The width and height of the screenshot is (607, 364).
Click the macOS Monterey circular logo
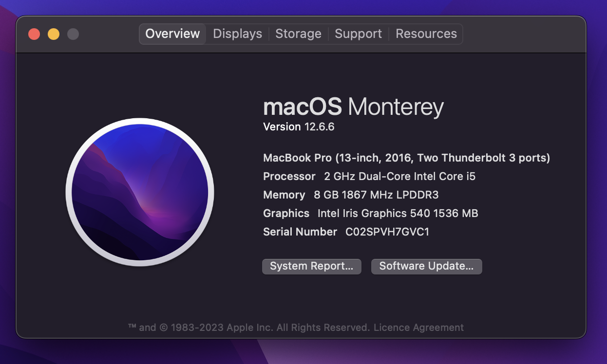[140, 192]
